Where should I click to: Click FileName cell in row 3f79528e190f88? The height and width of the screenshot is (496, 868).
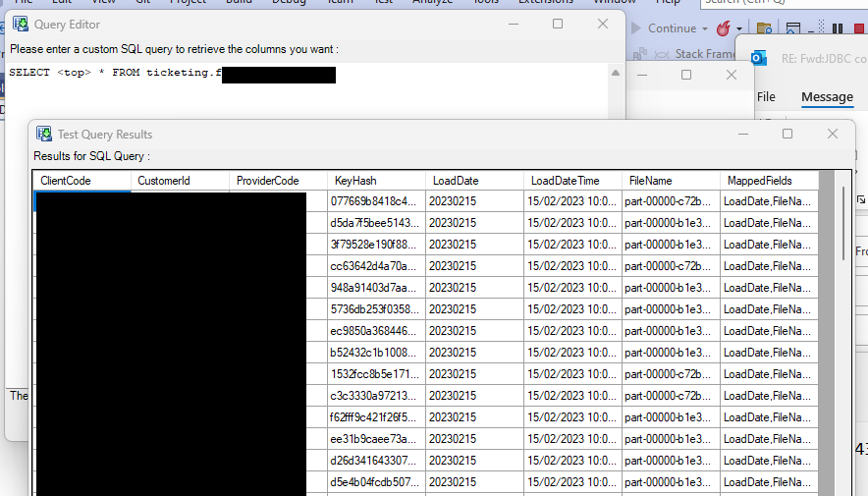click(x=671, y=245)
